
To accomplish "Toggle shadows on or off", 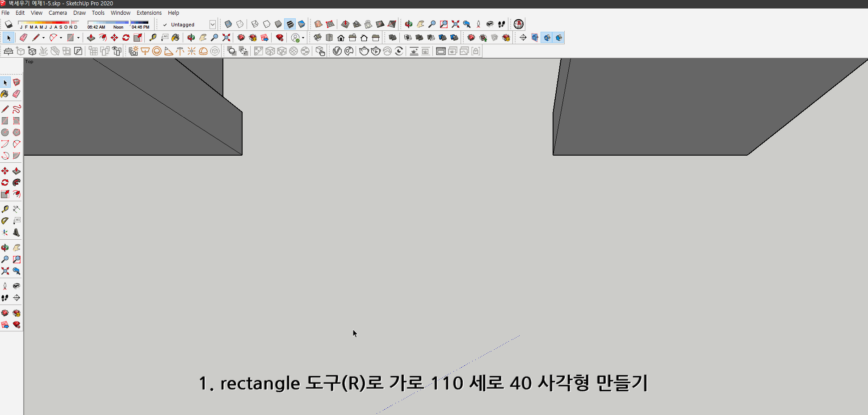I will tap(8, 24).
